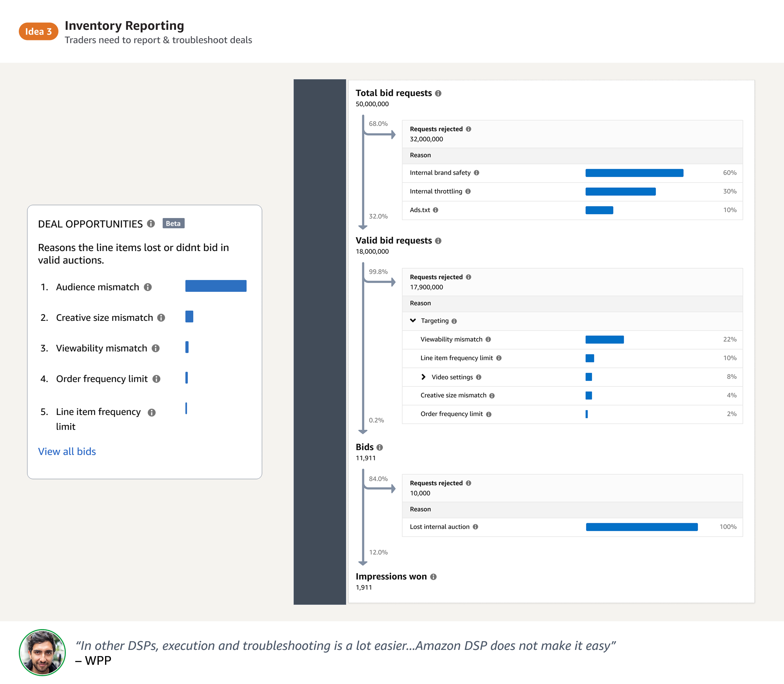Click the Internal brand safety 60% bar
Image resolution: width=784 pixels, height=684 pixels.
[634, 173]
